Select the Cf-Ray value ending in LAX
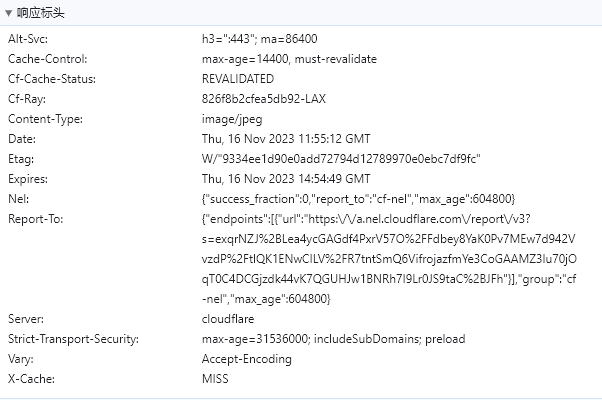 tap(263, 99)
